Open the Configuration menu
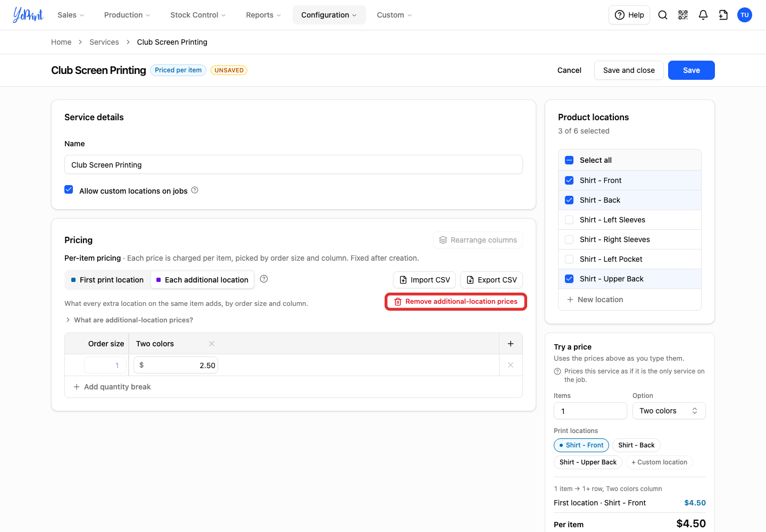The height and width of the screenshot is (532, 766). click(329, 15)
